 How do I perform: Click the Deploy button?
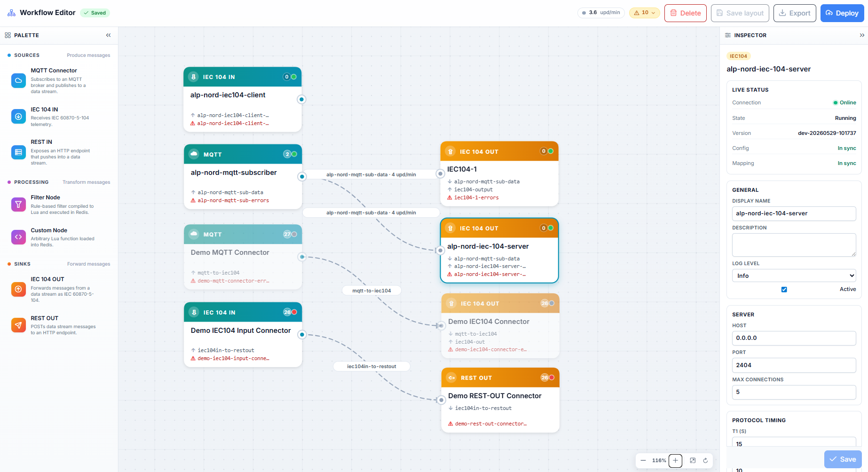(842, 13)
